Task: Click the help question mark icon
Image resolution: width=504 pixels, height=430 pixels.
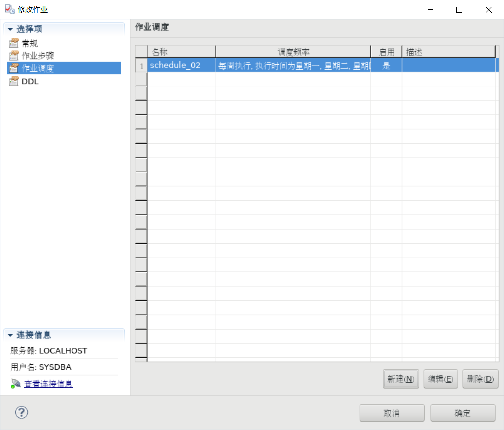Action: pyautogui.click(x=21, y=412)
